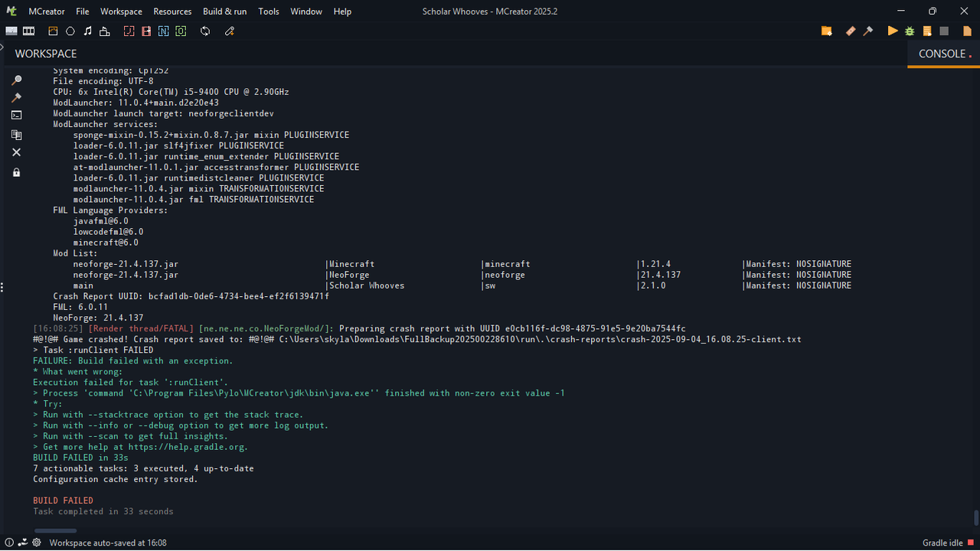Viewport: 980px width, 551px height.
Task: Click 'Task completed in 33 seconds' line
Action: pos(103,511)
